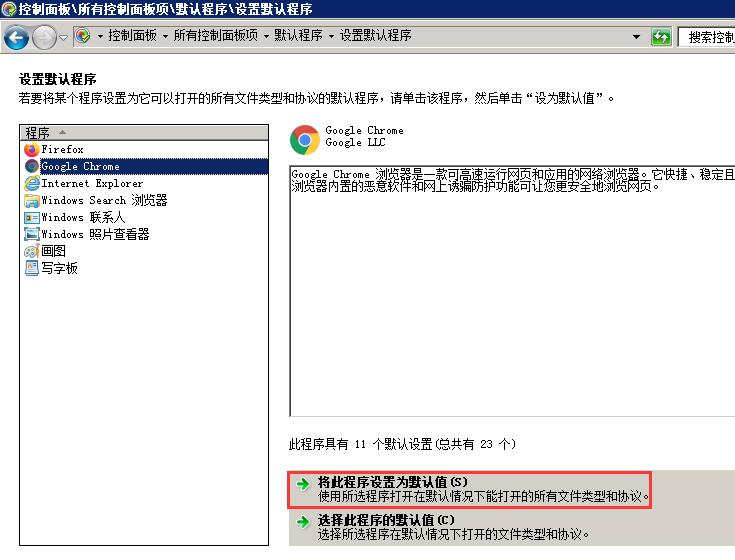Select Windows 联系人 entry
Viewport: 735px width, 560px height.
click(83, 217)
